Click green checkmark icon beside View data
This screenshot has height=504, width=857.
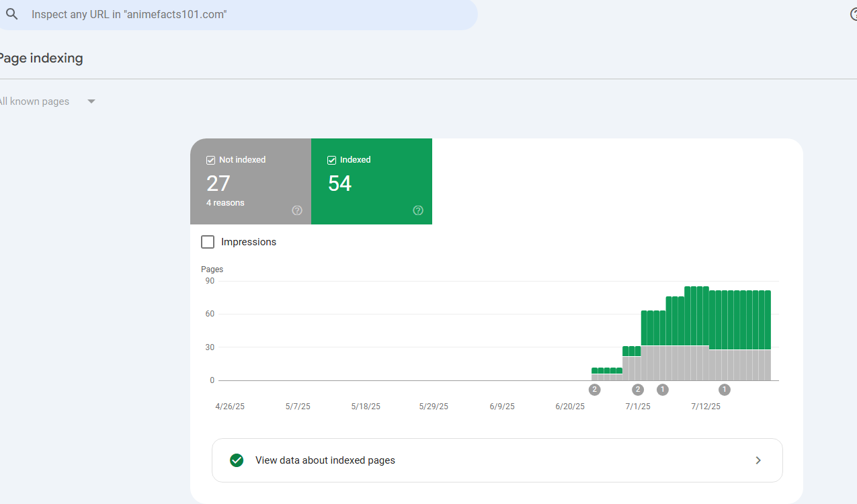tap(237, 460)
